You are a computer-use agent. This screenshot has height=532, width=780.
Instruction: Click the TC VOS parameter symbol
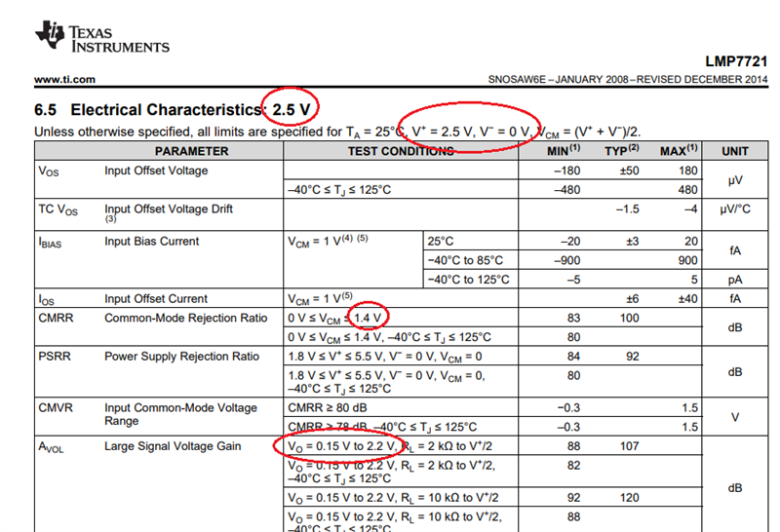(58, 209)
